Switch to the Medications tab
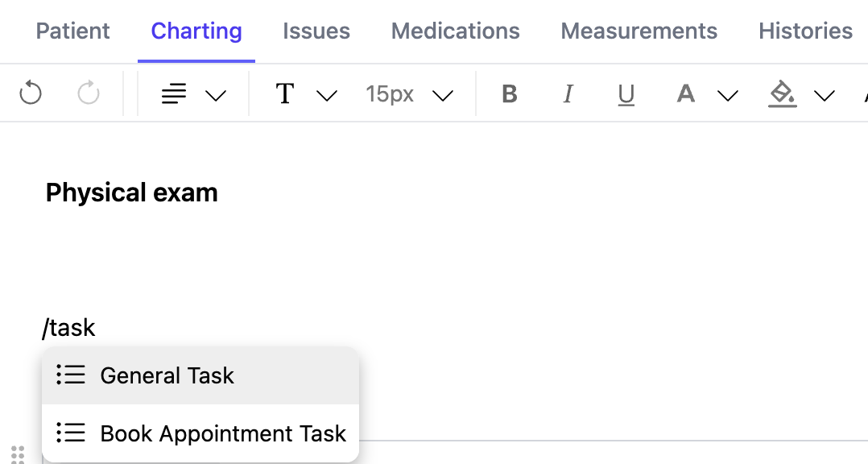Screen dimensions: 868x464 click(x=455, y=31)
